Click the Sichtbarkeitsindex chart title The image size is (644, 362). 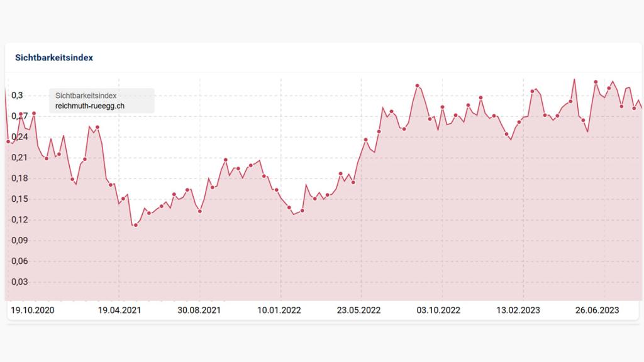coord(54,57)
